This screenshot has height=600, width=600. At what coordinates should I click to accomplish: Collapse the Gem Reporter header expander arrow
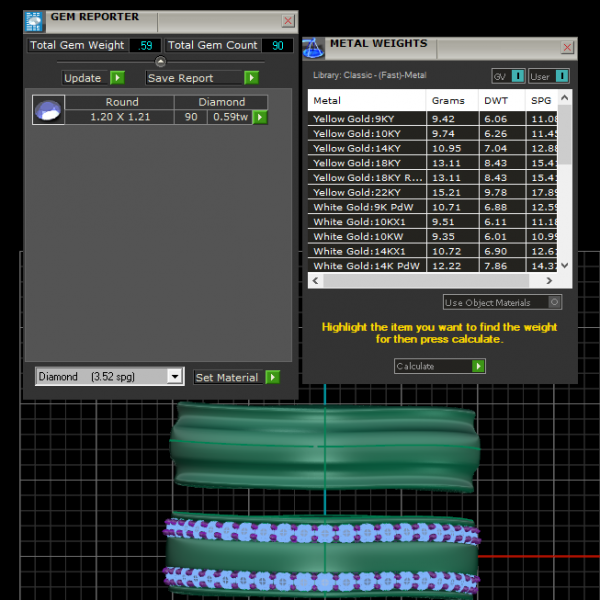pyautogui.click(x=161, y=62)
